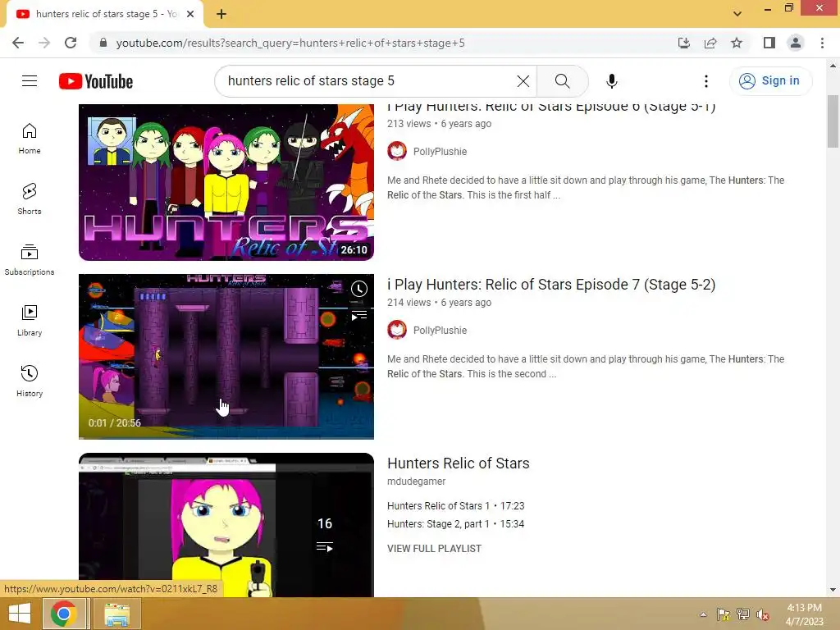Open Library in the sidebar
Viewport: 840px width, 630px height.
(30, 321)
